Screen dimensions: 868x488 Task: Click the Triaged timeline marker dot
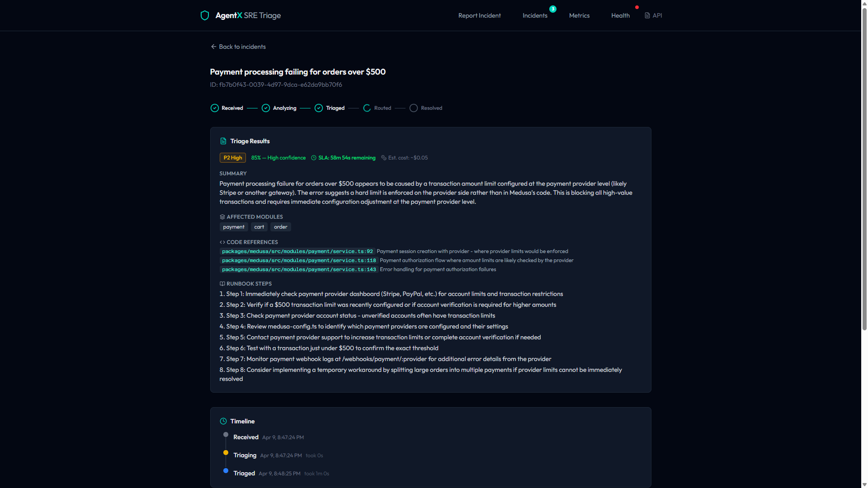(226, 471)
